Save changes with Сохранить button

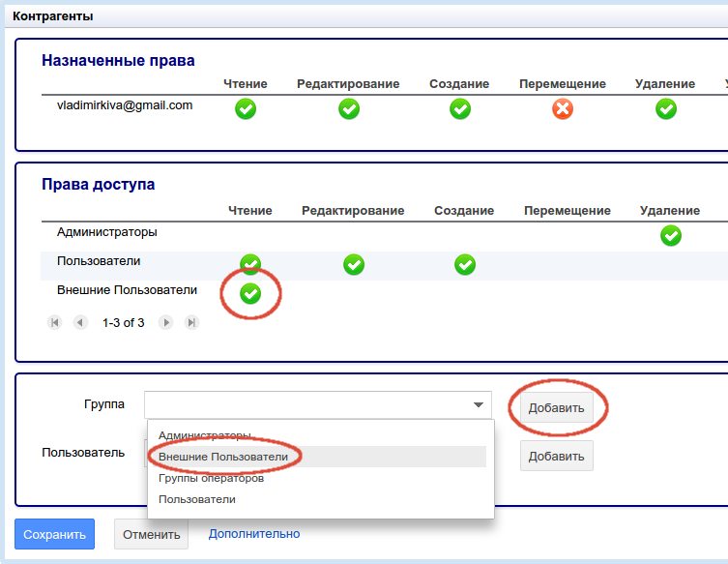pos(54,534)
